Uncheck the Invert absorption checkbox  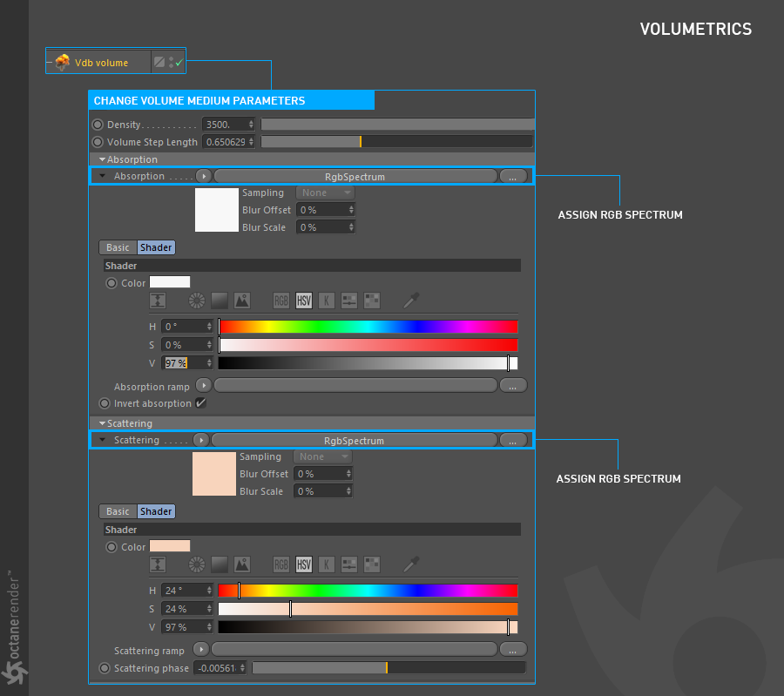[200, 403]
